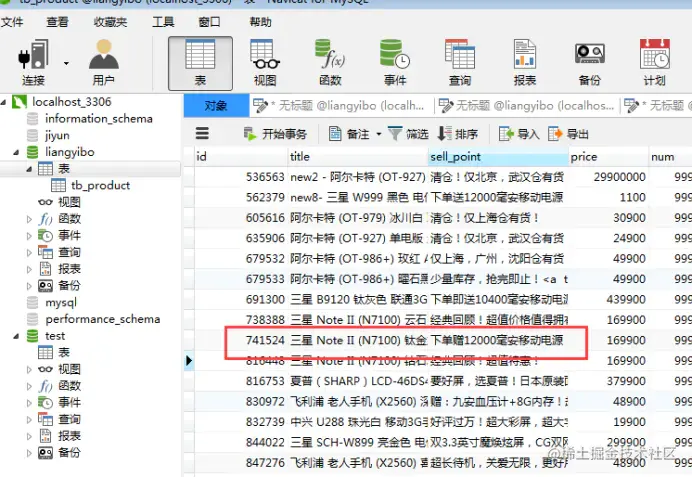Expand 事件 node under liangyibo
692x477 pixels.
(x=29, y=236)
